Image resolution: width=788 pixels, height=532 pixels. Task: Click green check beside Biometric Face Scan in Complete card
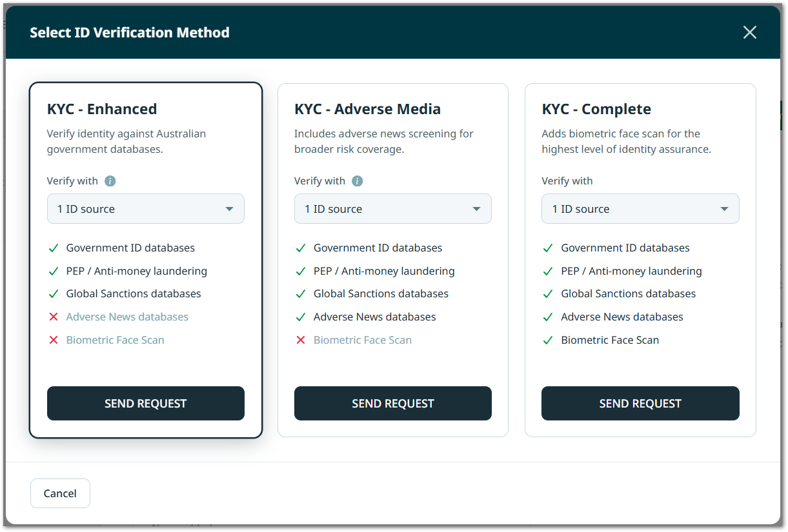point(548,340)
